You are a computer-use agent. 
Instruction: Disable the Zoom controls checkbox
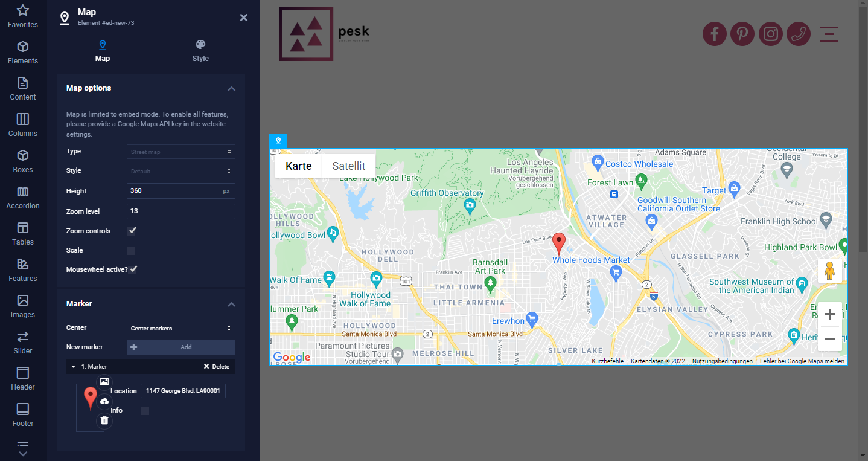point(132,231)
